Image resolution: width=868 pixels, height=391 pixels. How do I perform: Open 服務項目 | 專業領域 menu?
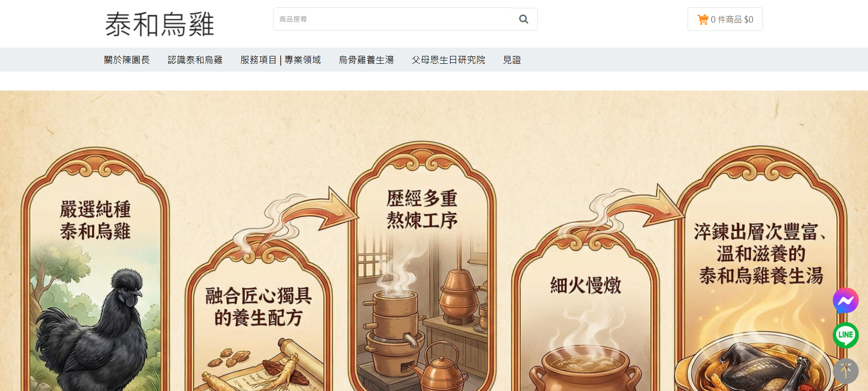coord(280,60)
